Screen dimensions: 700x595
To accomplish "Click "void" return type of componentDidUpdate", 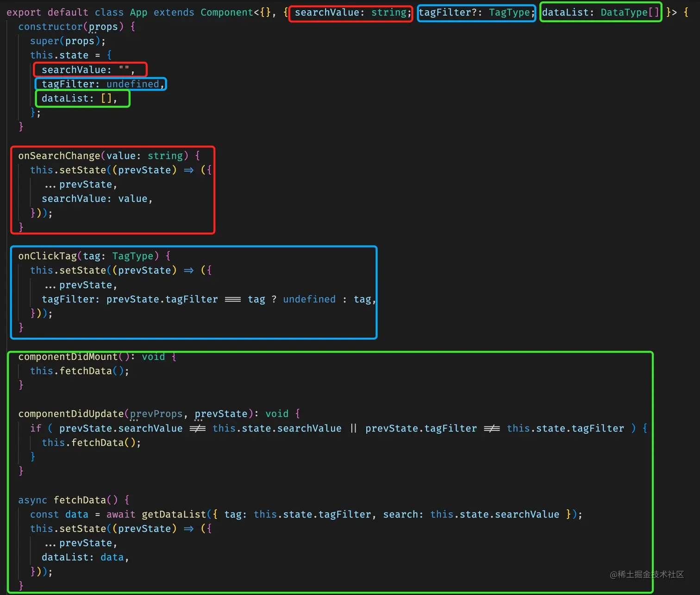I will pos(277,414).
